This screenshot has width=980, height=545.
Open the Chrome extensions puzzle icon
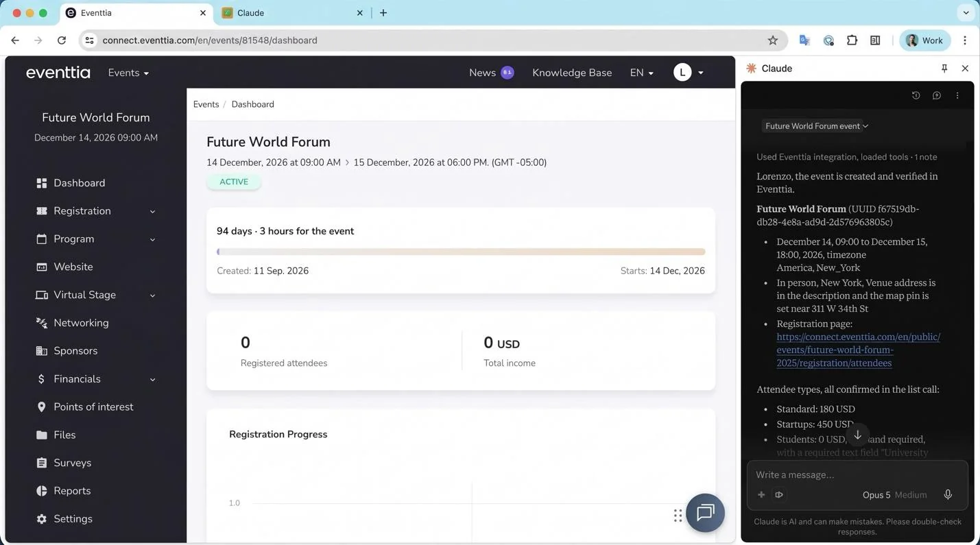tap(852, 40)
